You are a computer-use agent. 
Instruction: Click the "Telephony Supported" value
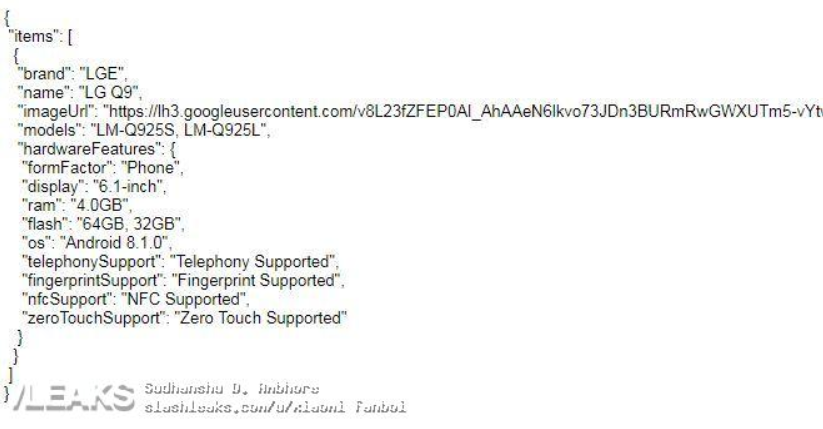pyautogui.click(x=254, y=261)
